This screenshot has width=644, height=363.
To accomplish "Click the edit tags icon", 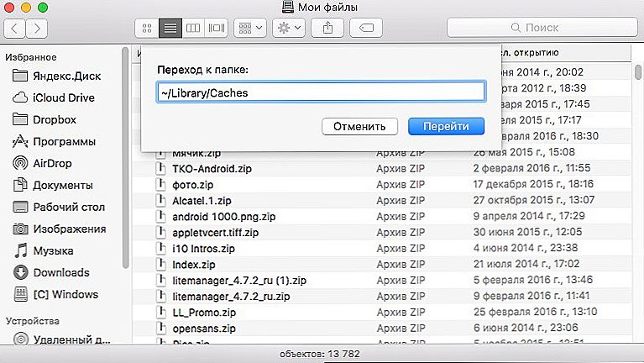I will point(366,28).
